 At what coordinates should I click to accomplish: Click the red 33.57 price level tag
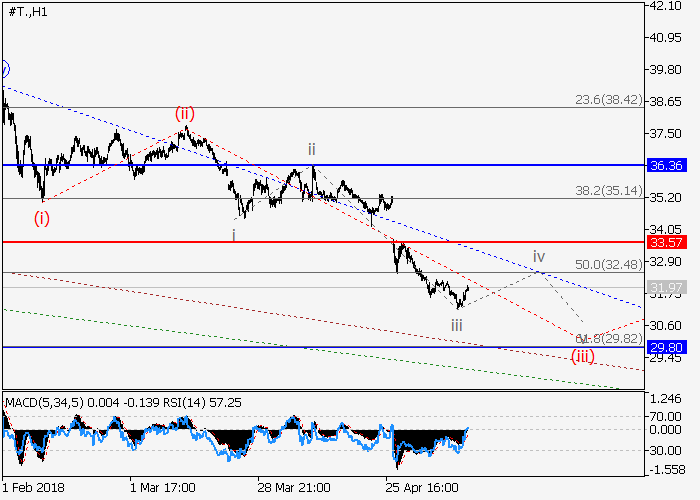tap(664, 242)
